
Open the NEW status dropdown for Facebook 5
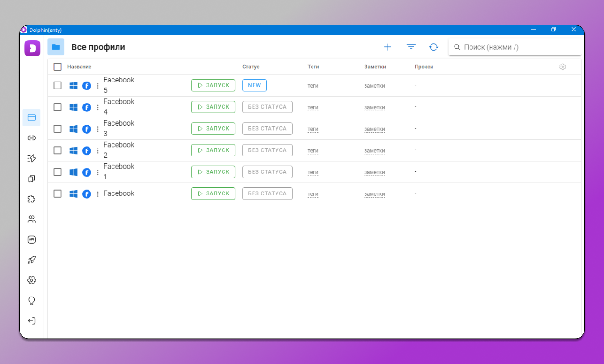(254, 85)
